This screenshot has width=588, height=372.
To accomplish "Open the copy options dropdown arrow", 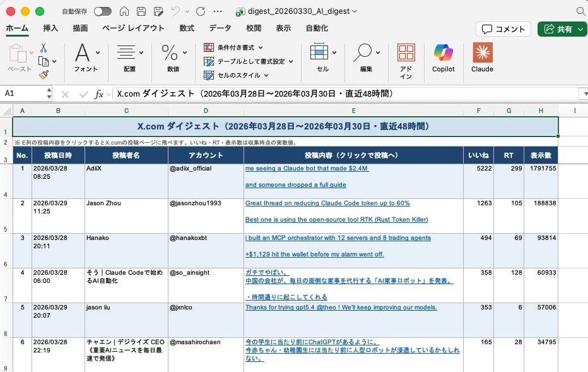I will [x=54, y=61].
